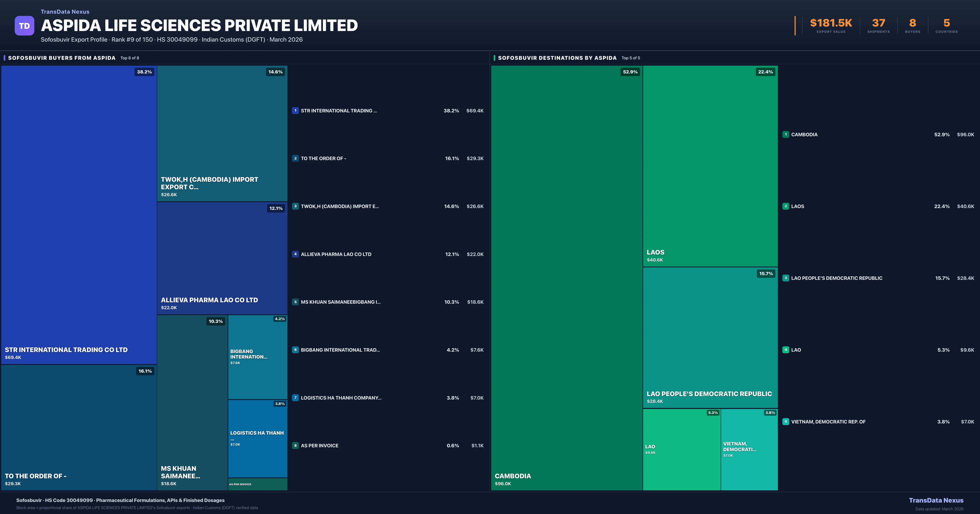Click the TransData Nexus footer brand link
The image size is (980, 514).
936,500
